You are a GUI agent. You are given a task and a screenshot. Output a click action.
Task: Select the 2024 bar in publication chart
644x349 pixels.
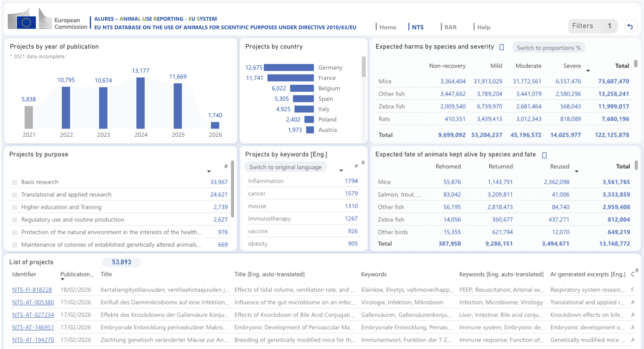141,103
